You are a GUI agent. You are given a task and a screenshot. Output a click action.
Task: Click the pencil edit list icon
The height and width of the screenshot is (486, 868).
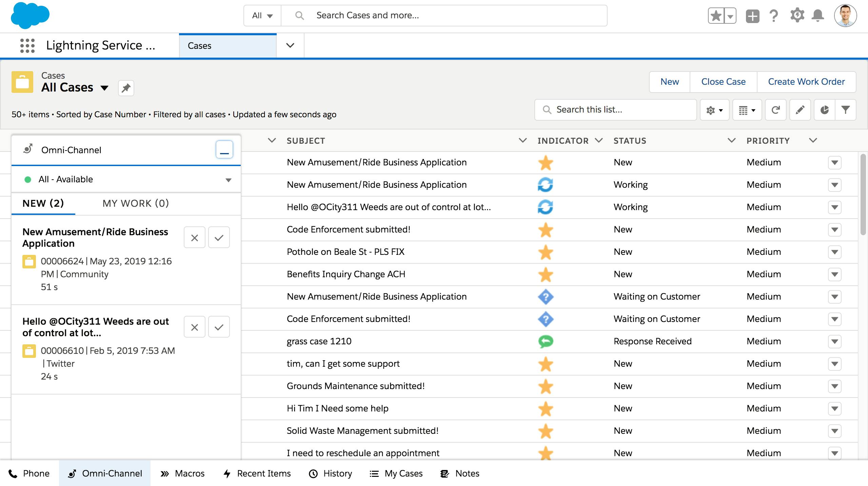click(800, 110)
